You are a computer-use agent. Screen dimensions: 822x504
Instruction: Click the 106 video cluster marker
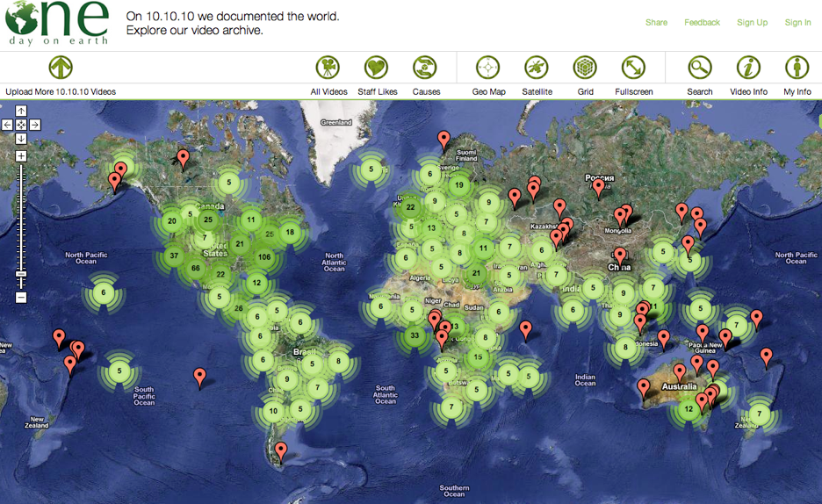point(263,257)
